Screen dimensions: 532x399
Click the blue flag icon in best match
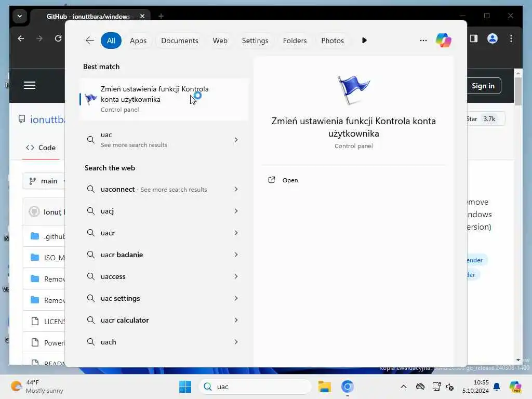click(90, 99)
